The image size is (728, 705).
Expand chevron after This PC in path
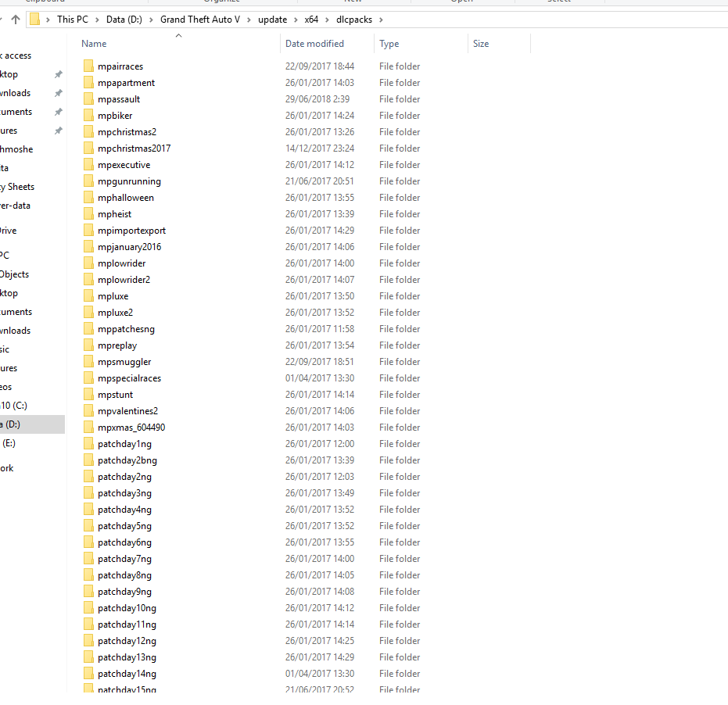(x=97, y=20)
